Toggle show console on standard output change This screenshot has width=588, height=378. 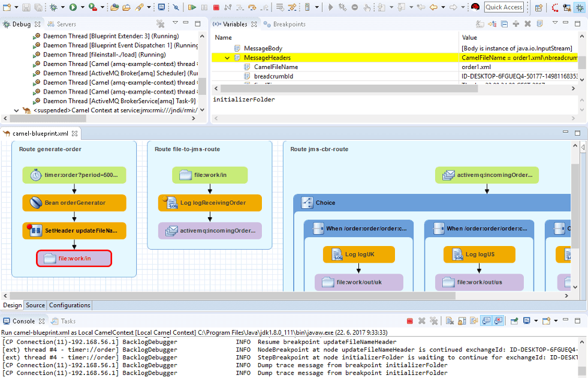point(486,322)
